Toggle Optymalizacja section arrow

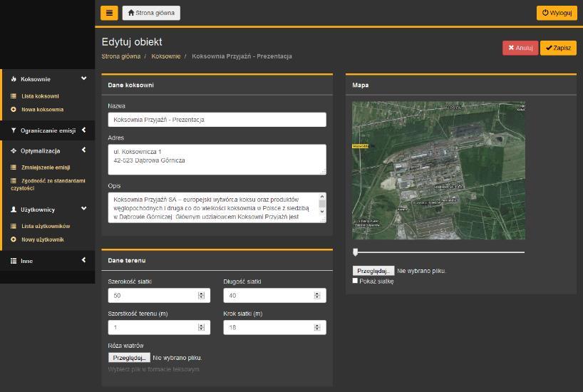coord(83,150)
